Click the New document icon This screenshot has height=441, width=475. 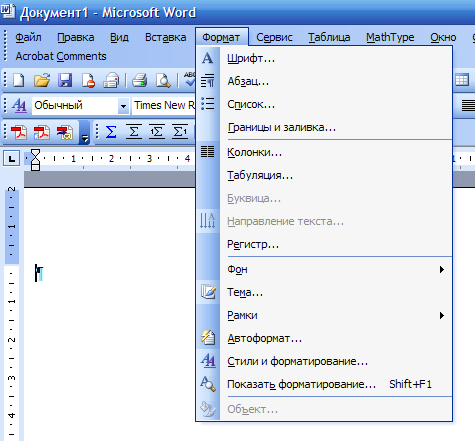[x=18, y=80]
